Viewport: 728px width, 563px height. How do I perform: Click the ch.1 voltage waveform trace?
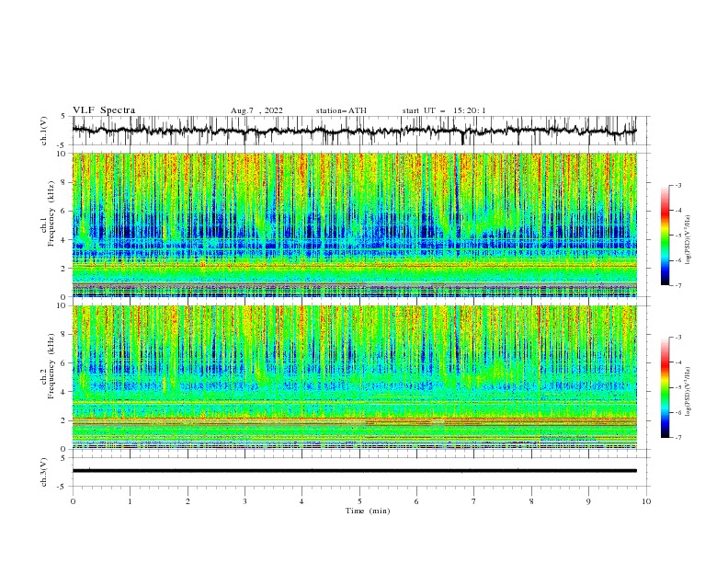point(355,131)
